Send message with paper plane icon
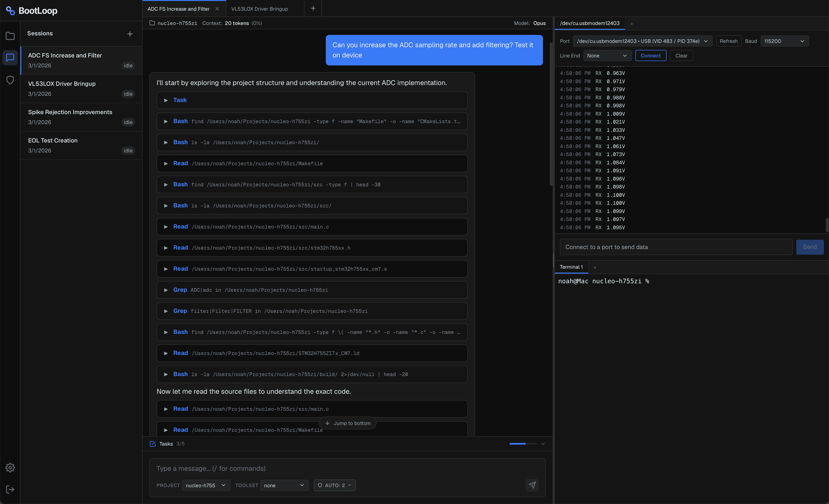This screenshot has height=504, width=829. pyautogui.click(x=532, y=485)
